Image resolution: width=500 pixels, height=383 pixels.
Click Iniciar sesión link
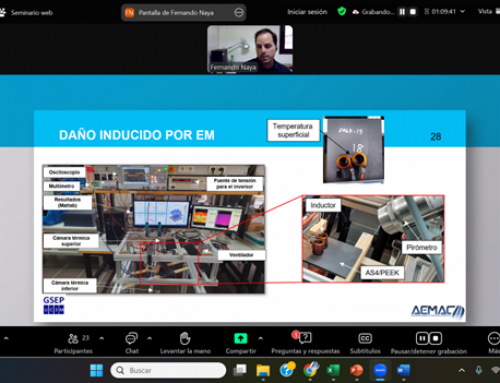point(307,12)
